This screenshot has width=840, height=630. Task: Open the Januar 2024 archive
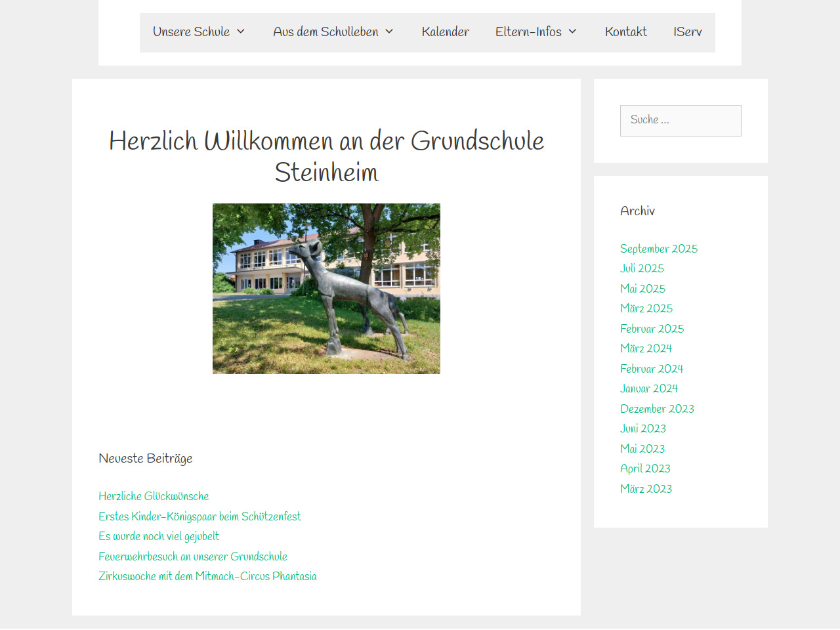pyautogui.click(x=649, y=388)
